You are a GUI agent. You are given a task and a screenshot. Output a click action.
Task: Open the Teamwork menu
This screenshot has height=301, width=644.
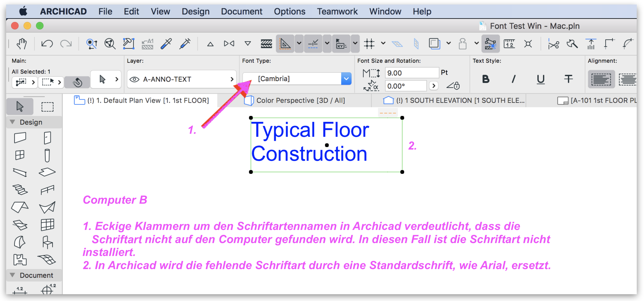coord(337,12)
